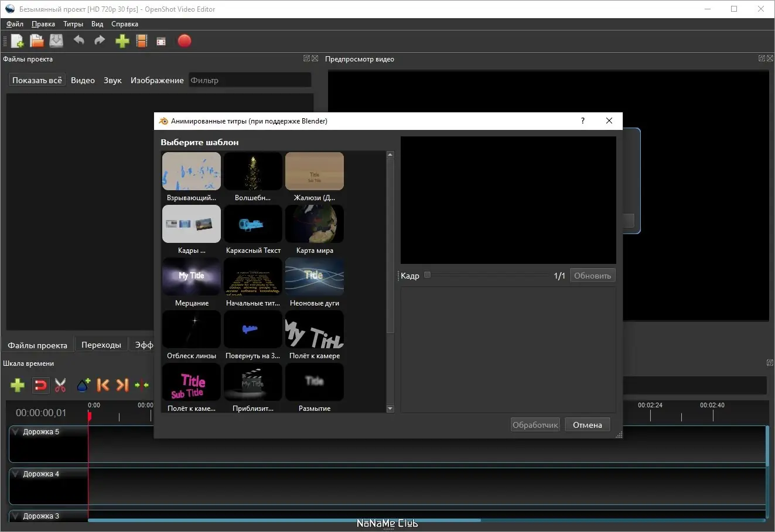The height and width of the screenshot is (532, 775).
Task: Switch to the 'Переходы' tab
Action: (x=101, y=345)
